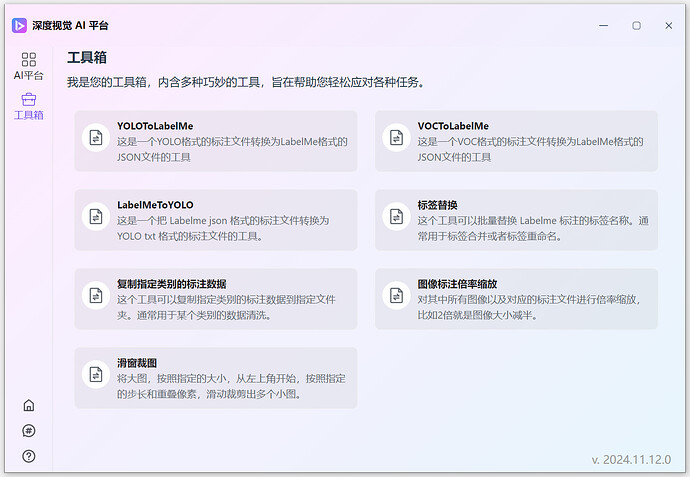Click the 滑窗裁图 file icon
690x477 pixels.
pyautogui.click(x=96, y=374)
